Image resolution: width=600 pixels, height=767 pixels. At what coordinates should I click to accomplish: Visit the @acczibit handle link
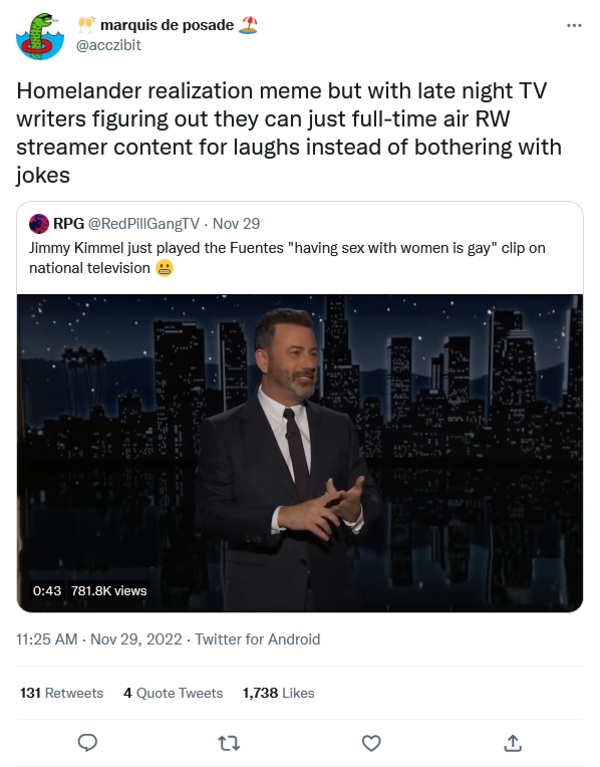(x=110, y=45)
